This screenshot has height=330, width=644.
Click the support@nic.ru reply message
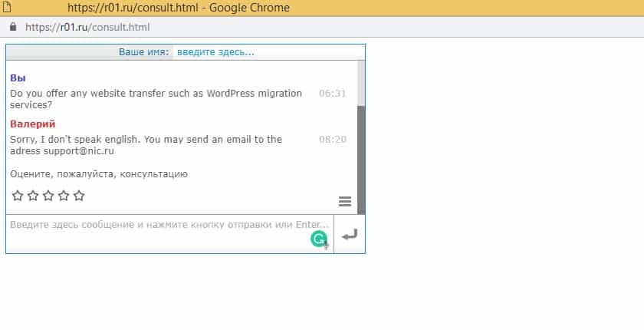(x=146, y=145)
